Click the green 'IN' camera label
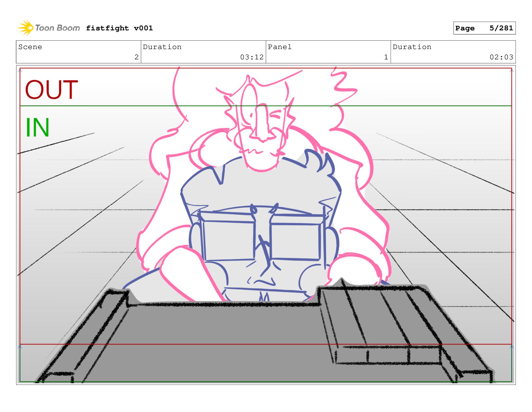Image resolution: width=532 pixels, height=412 pixels. pyautogui.click(x=37, y=128)
